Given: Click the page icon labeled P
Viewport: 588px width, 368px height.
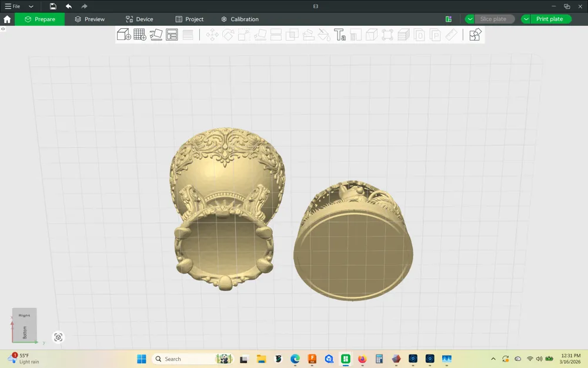Looking at the screenshot, I should pyautogui.click(x=435, y=35).
